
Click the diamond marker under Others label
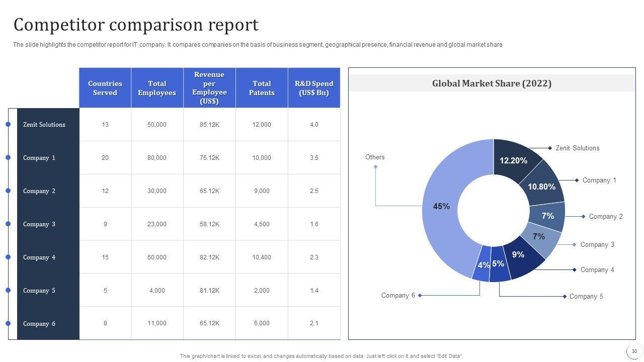click(375, 167)
